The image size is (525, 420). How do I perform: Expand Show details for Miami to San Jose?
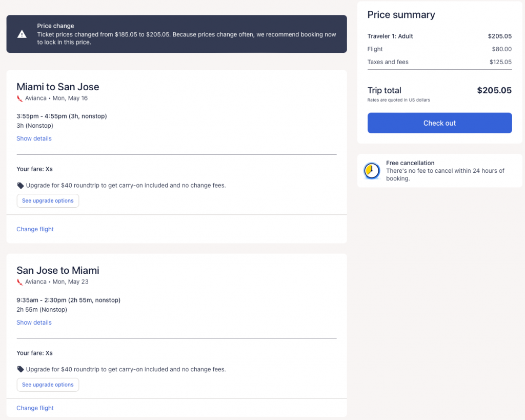[x=34, y=138]
